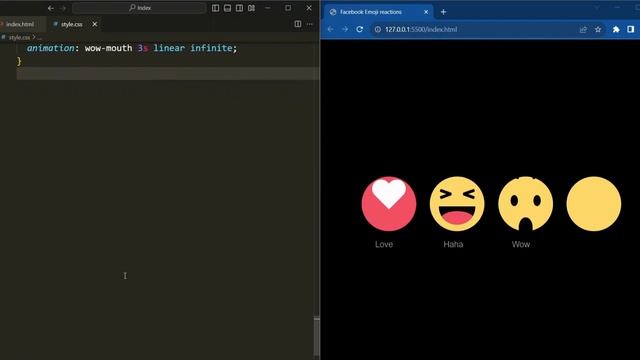The height and width of the screenshot is (360, 640).
Task: Open the VS Code command search box
Action: click(x=139, y=8)
